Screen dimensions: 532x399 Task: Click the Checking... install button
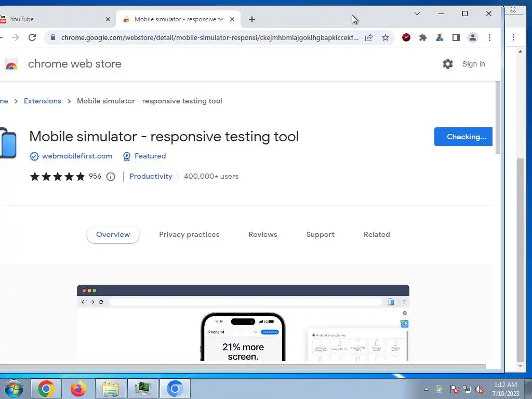pos(463,137)
